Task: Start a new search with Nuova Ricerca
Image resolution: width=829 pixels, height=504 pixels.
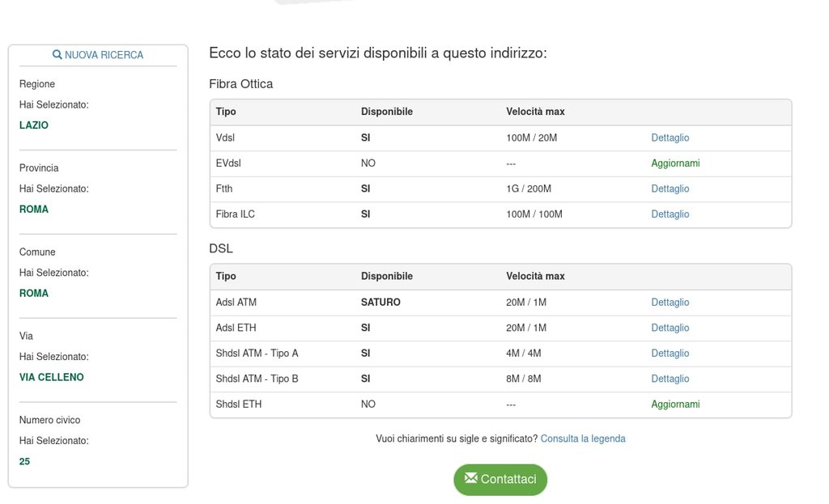Action: 104,55
